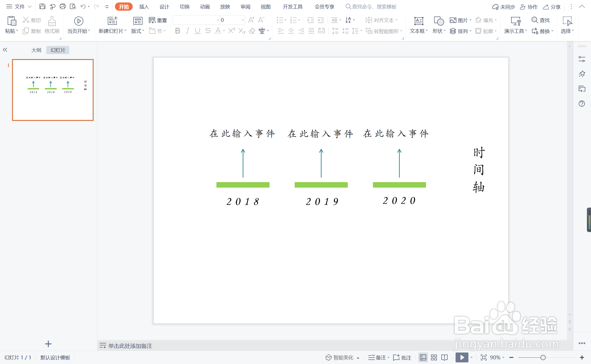The height and width of the screenshot is (364, 591).
Task: Open the New Slide dropdown arrow
Action: click(x=126, y=31)
